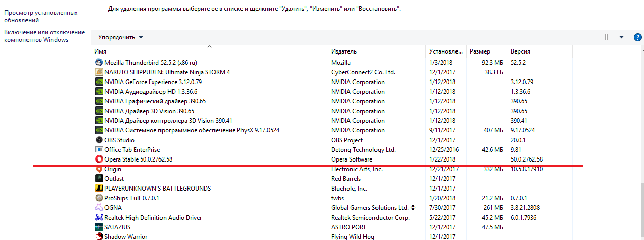Click the NVIDIA PhysX system software icon
Image resolution: width=644 pixels, height=240 pixels.
99,130
